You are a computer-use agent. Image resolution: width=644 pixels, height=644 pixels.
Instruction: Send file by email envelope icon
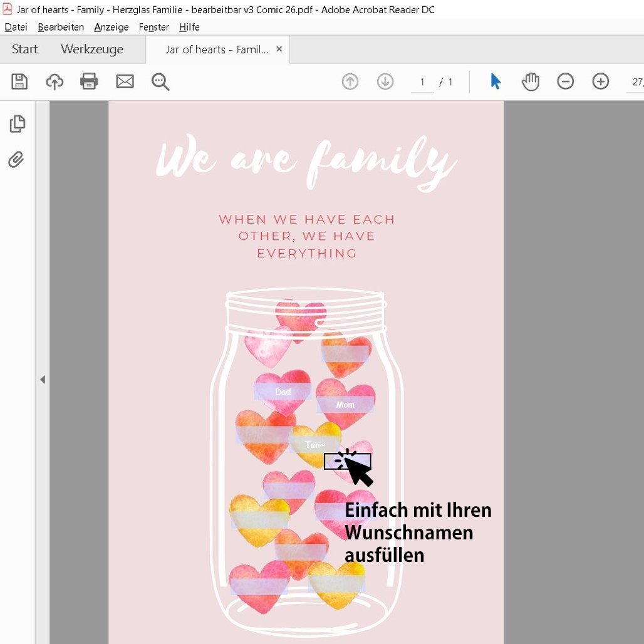tap(125, 81)
